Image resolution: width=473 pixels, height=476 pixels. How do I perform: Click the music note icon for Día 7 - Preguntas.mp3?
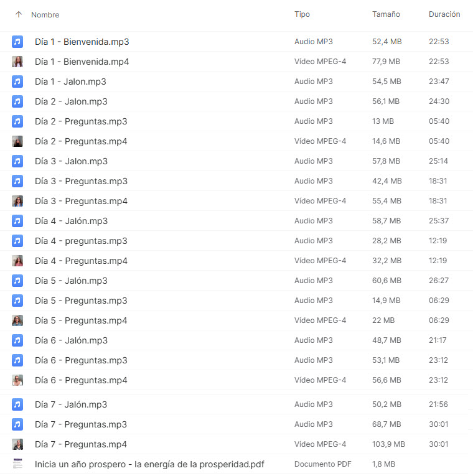pos(17,424)
